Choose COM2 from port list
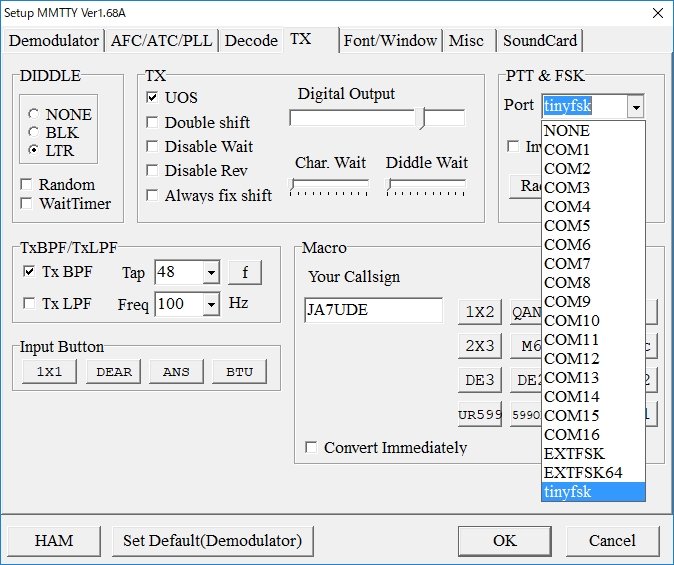This screenshot has height=565, width=674. (593, 168)
